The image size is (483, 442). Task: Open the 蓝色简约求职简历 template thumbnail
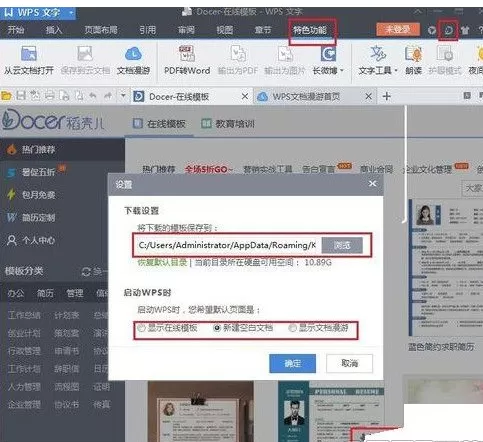[446, 268]
